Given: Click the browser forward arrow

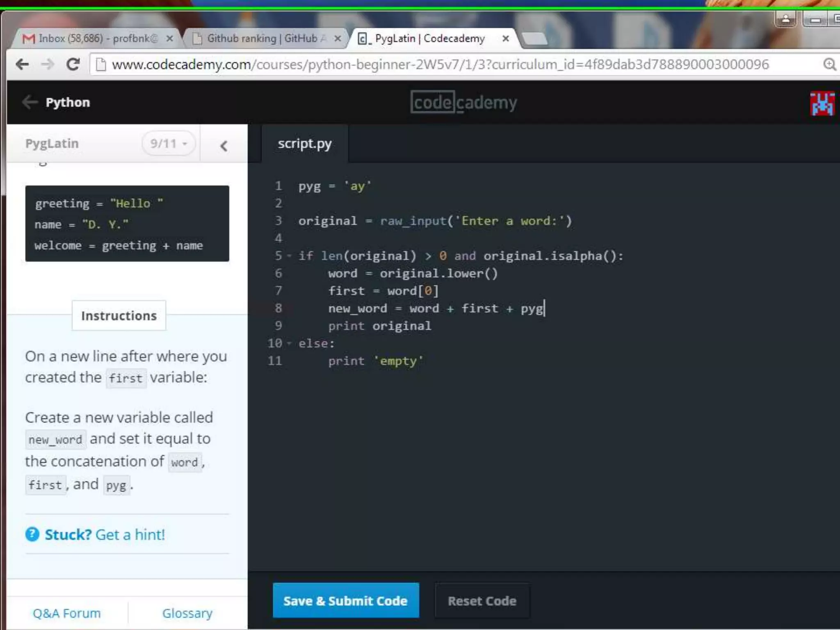Looking at the screenshot, I should 48,64.
